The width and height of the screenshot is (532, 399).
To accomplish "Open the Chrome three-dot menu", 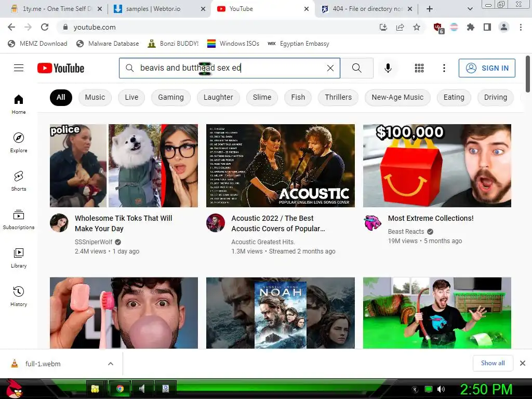I will coord(521,27).
